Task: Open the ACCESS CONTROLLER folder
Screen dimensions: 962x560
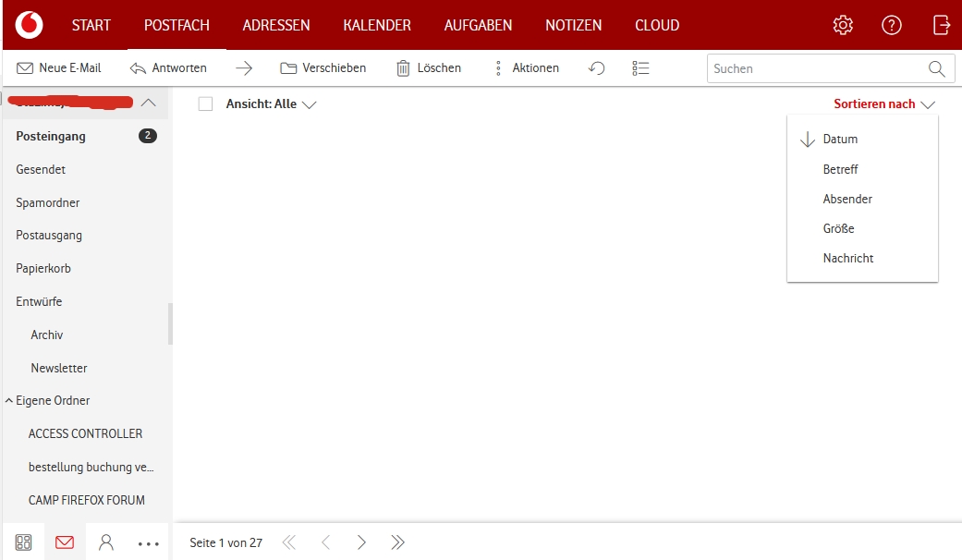Action: [86, 433]
